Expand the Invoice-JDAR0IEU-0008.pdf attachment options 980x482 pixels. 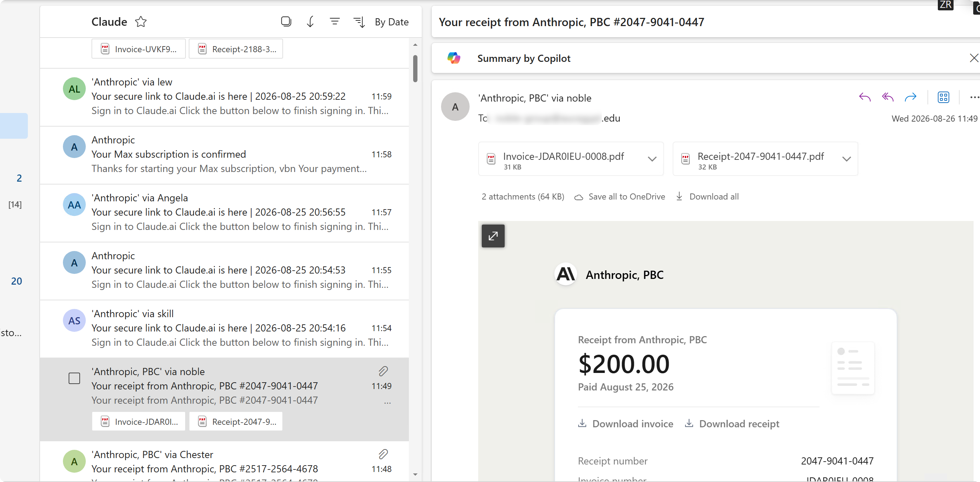(652, 159)
